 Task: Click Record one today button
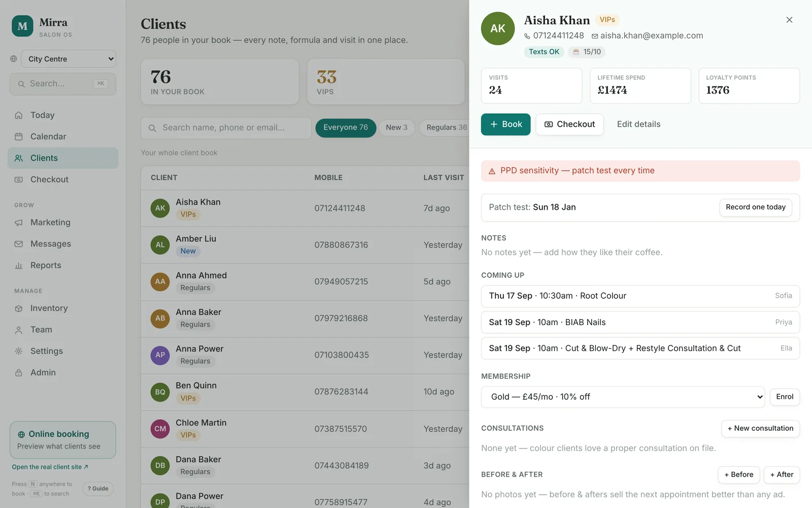[x=755, y=207]
